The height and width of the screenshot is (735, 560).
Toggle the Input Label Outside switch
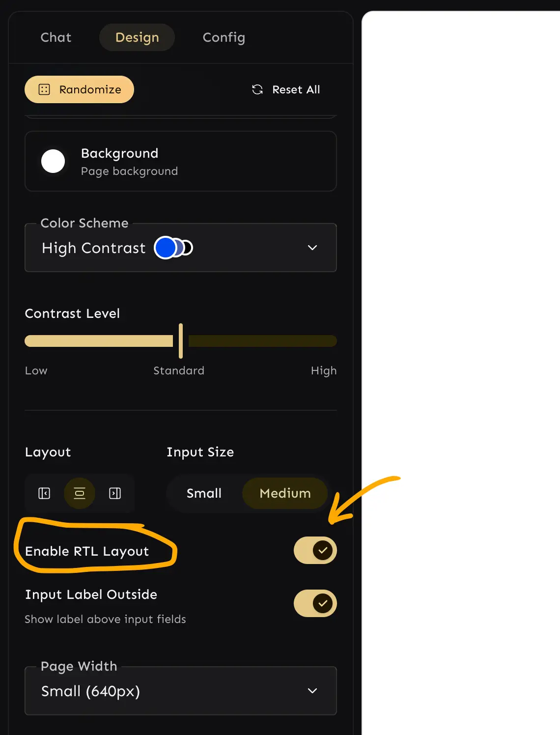click(x=315, y=603)
